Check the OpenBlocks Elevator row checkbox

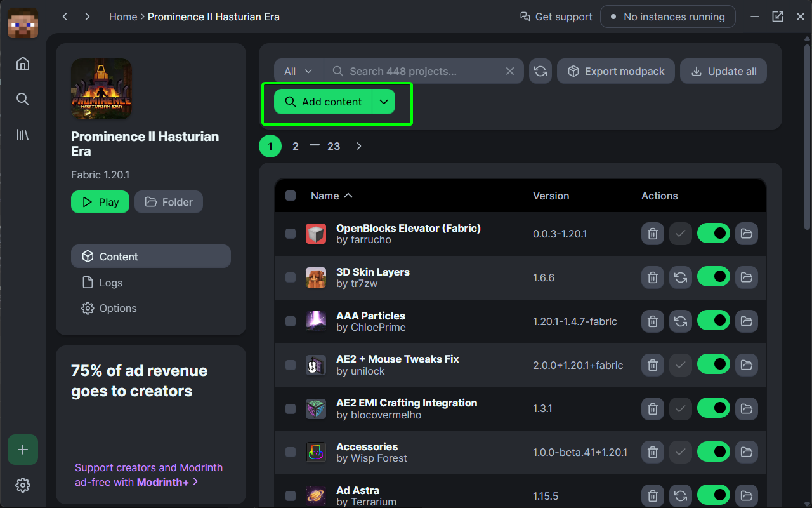coord(291,234)
